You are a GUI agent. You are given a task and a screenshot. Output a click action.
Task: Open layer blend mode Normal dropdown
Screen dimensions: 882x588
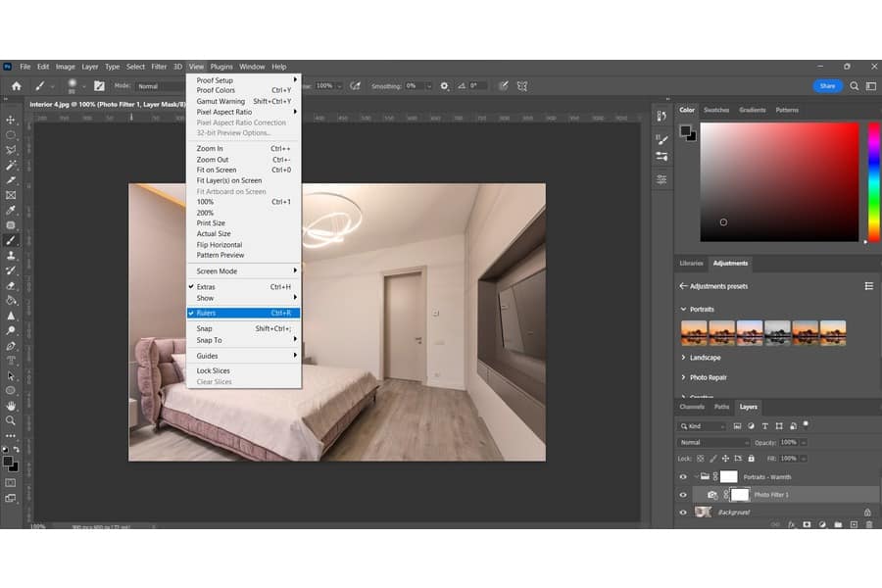713,443
